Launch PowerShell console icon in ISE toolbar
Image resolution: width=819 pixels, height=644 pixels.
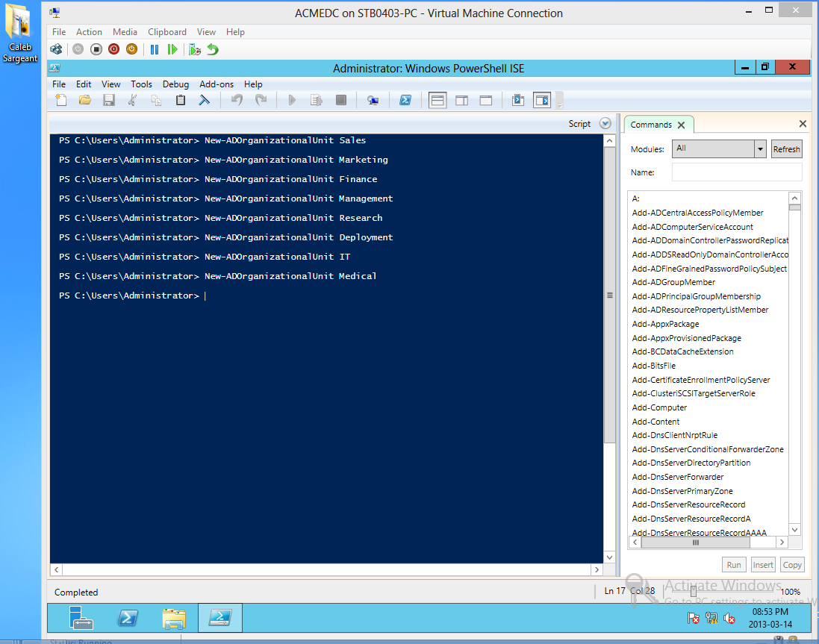click(x=405, y=100)
